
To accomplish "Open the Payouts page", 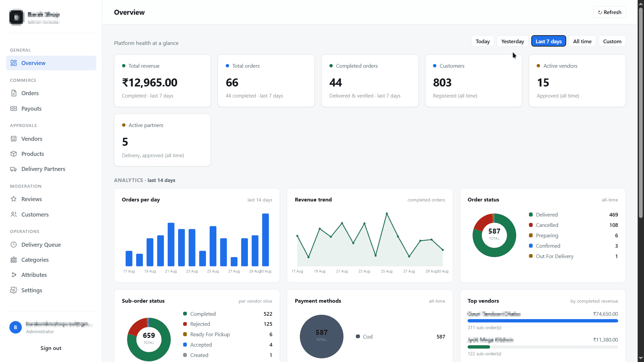I will (51, 109).
